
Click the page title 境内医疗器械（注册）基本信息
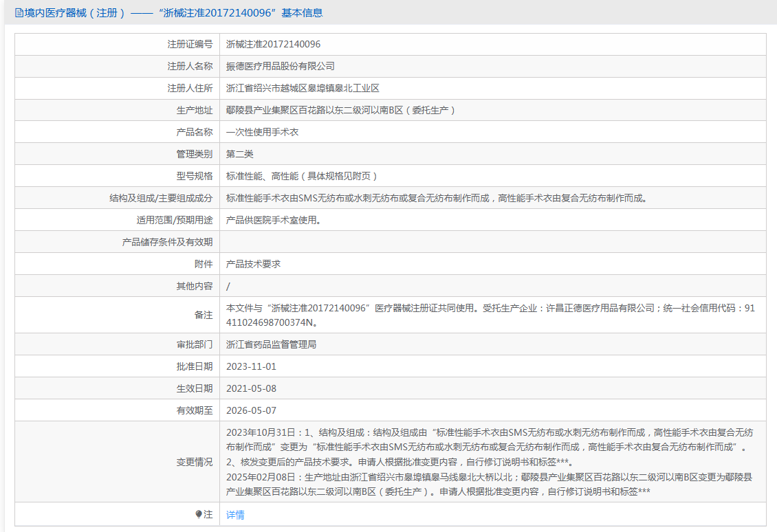coord(173,13)
